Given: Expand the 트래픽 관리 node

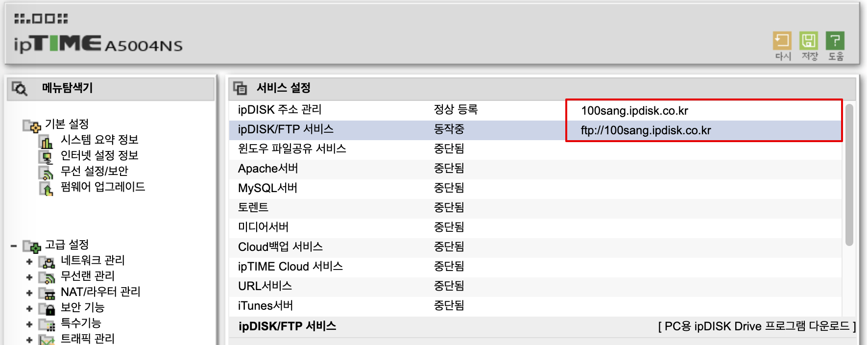Looking at the screenshot, I should click(29, 340).
